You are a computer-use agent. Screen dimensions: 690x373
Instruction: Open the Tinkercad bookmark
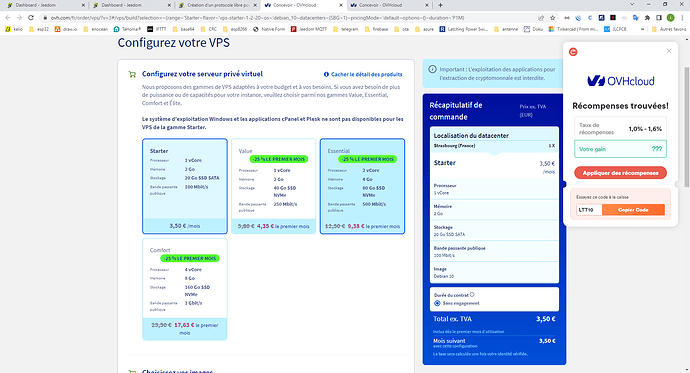[x=573, y=29]
